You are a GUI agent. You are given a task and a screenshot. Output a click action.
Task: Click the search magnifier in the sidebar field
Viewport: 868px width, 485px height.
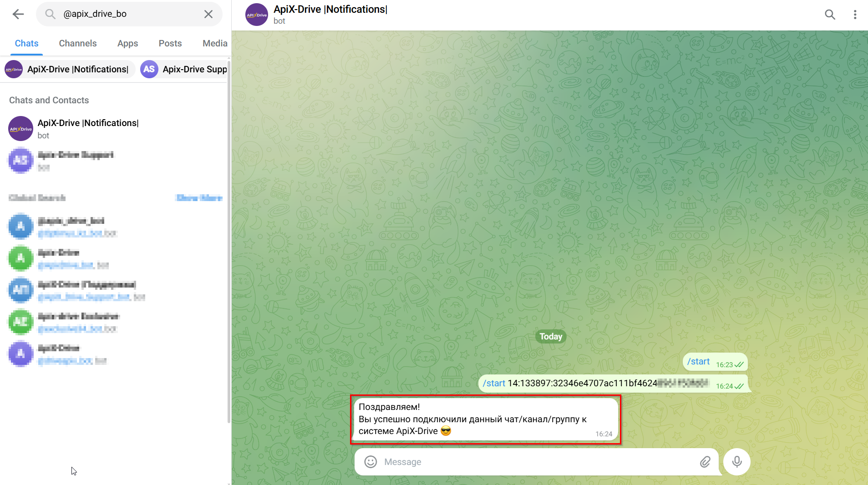pyautogui.click(x=50, y=14)
